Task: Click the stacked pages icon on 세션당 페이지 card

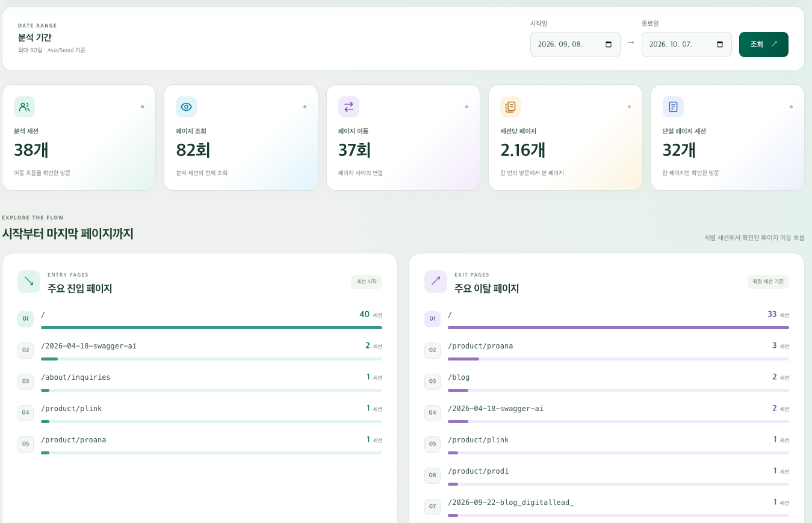Action: pyautogui.click(x=510, y=107)
